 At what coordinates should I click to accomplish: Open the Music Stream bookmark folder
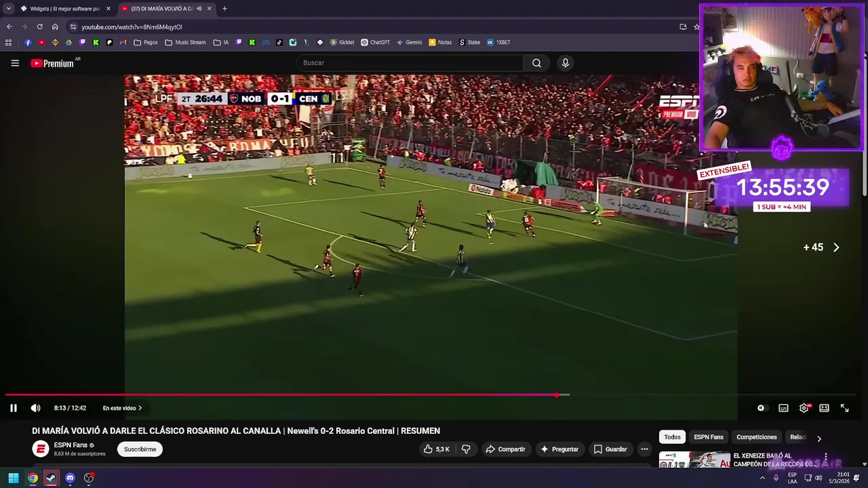[185, 42]
